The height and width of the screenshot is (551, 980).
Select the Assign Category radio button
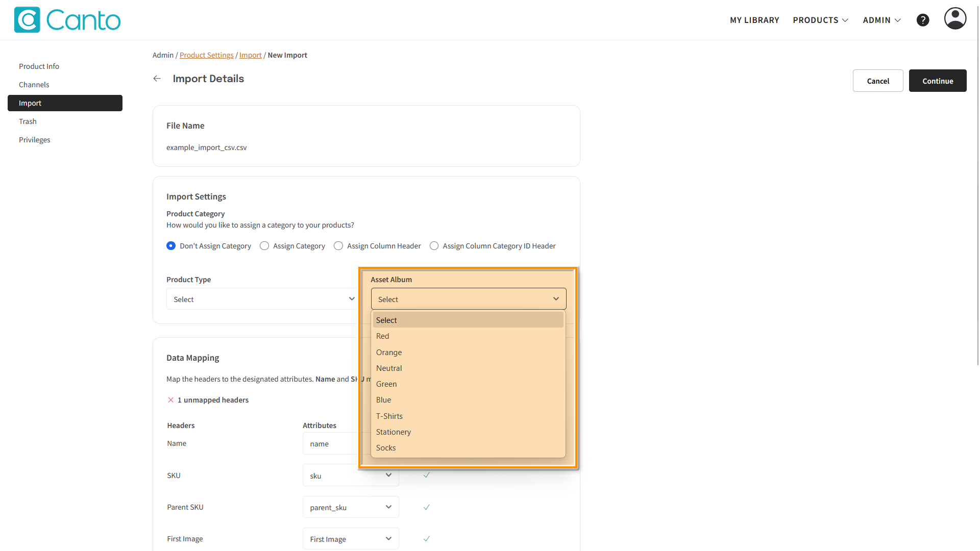pos(264,246)
